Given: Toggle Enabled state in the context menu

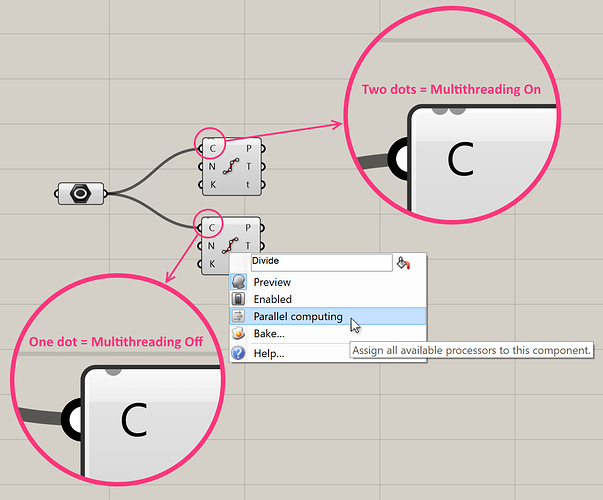Looking at the screenshot, I should [x=273, y=299].
